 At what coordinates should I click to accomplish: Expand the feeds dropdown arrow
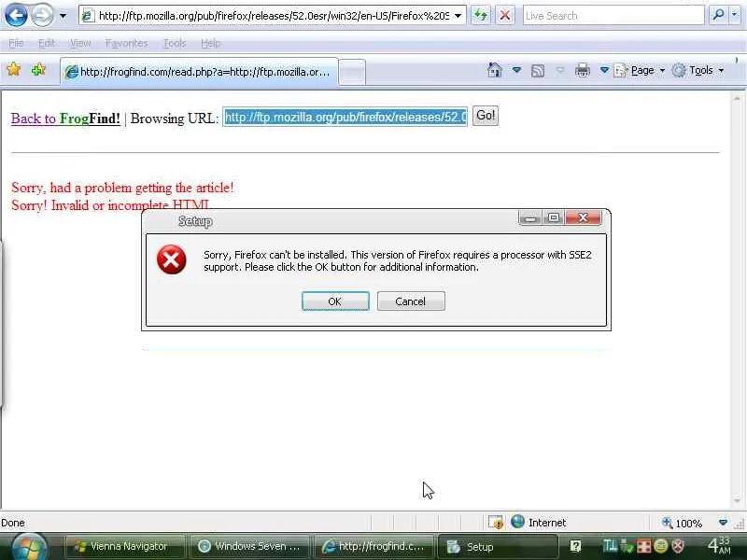point(560,71)
